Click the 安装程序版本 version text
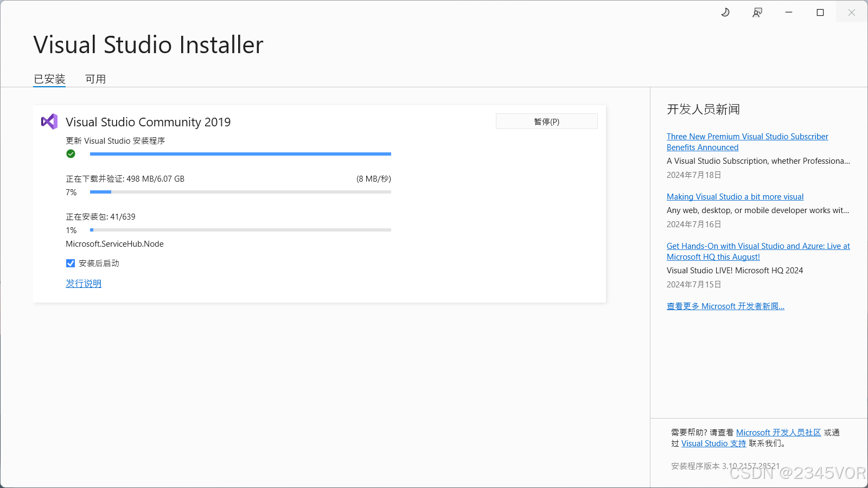The image size is (868, 488). point(725,466)
